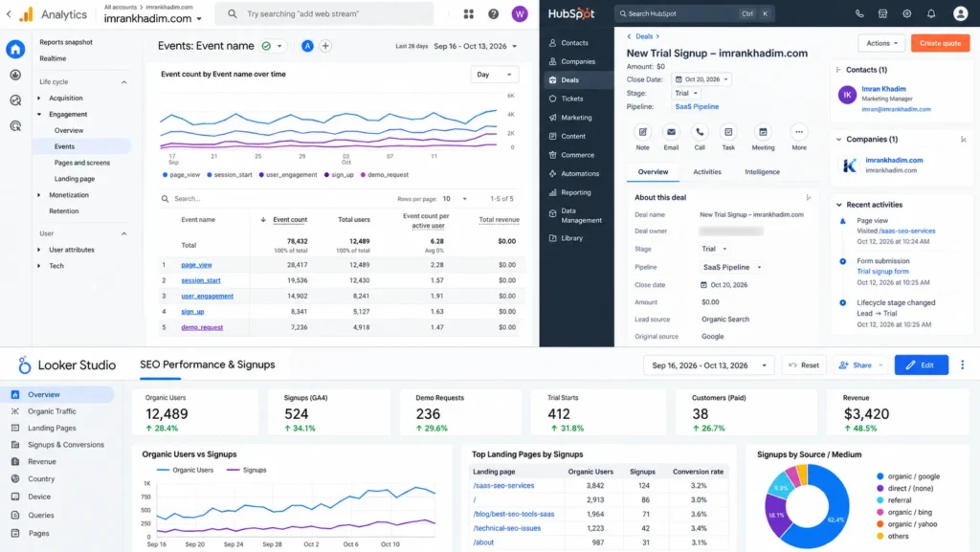This screenshot has width=980, height=552.
Task: Click the direct / (none) legend swatch
Action: [x=880, y=488]
